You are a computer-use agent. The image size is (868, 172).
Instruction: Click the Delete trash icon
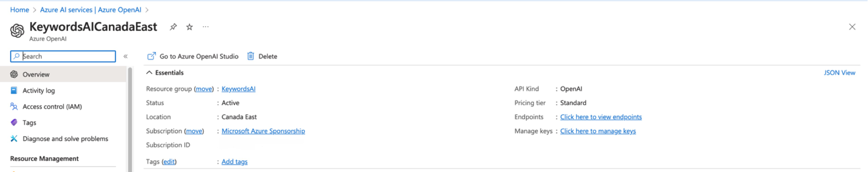[250, 56]
